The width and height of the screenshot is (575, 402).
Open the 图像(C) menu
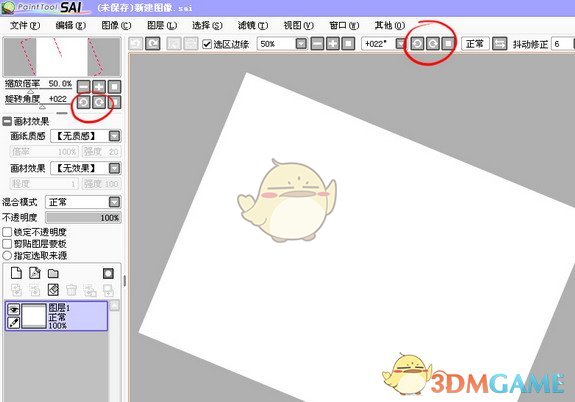click(x=116, y=25)
